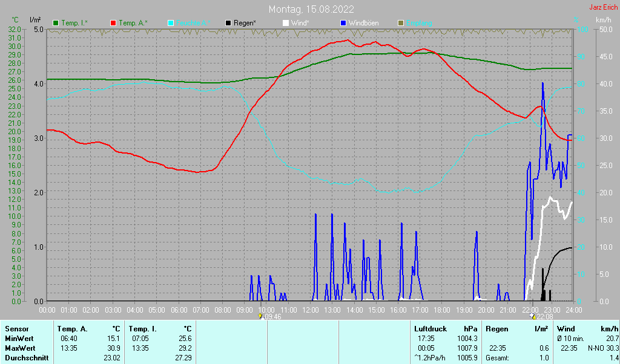Click the 'Sensor' table header
Viewport: 620px width, 364px height.
[x=16, y=329]
